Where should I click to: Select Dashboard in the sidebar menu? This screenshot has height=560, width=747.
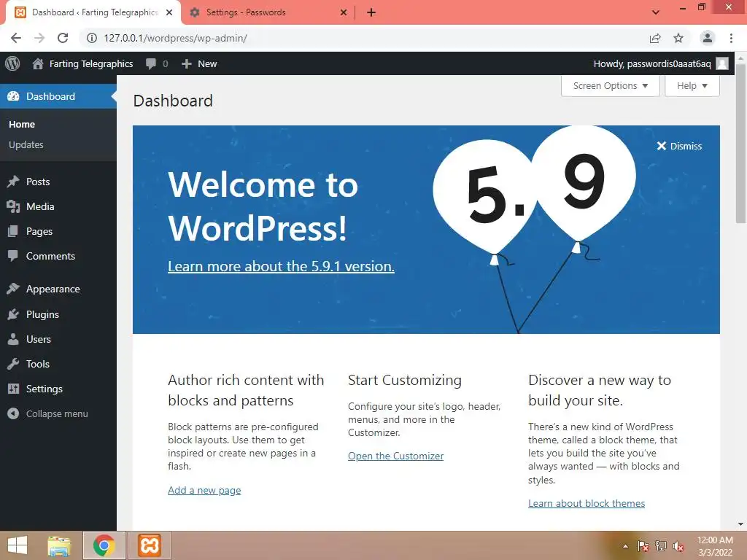58,96
